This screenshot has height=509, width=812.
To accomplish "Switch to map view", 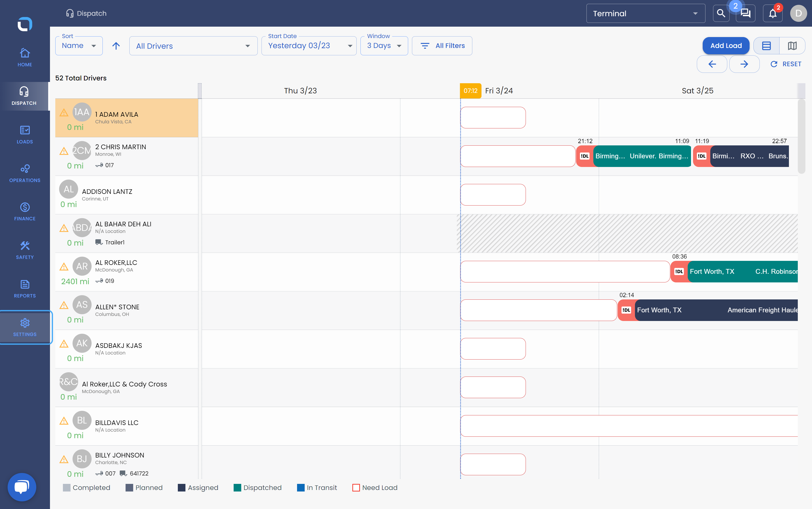I will [x=792, y=46].
